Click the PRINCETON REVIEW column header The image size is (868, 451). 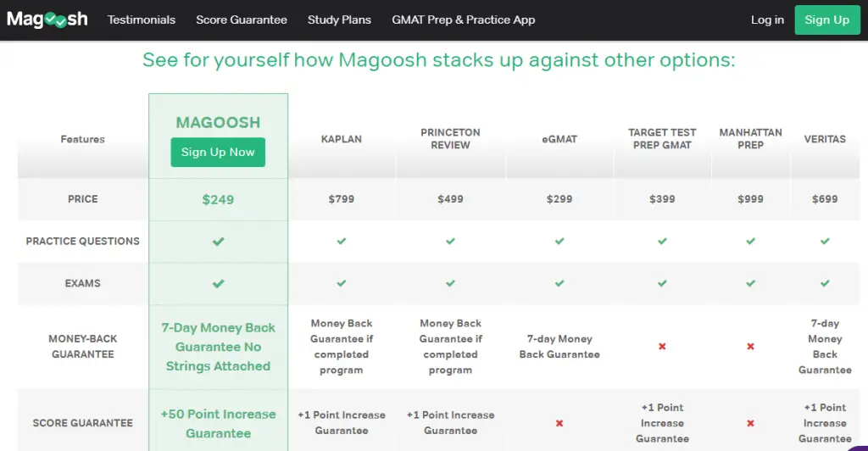(x=451, y=139)
